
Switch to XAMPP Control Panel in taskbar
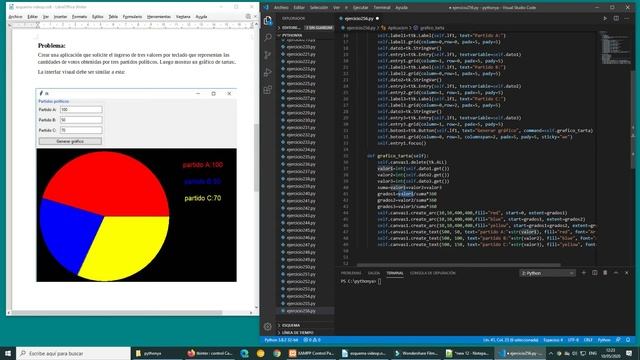[312, 353]
